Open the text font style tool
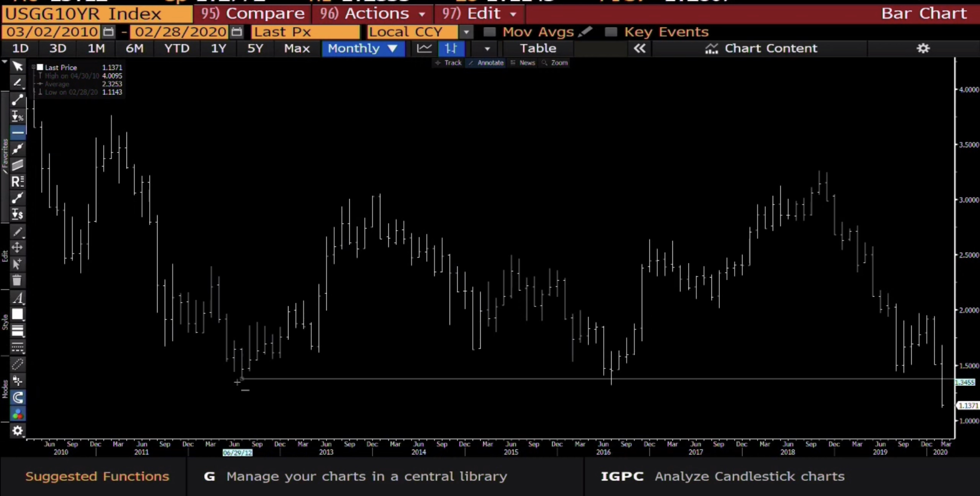Screen dimensions: 980x496 (x=18, y=298)
